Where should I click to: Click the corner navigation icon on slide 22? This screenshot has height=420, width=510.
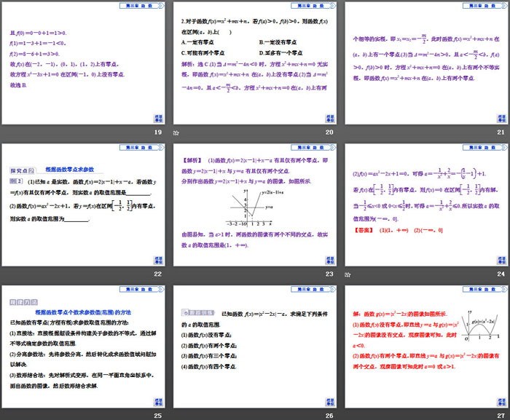pyautogui.click(x=157, y=260)
